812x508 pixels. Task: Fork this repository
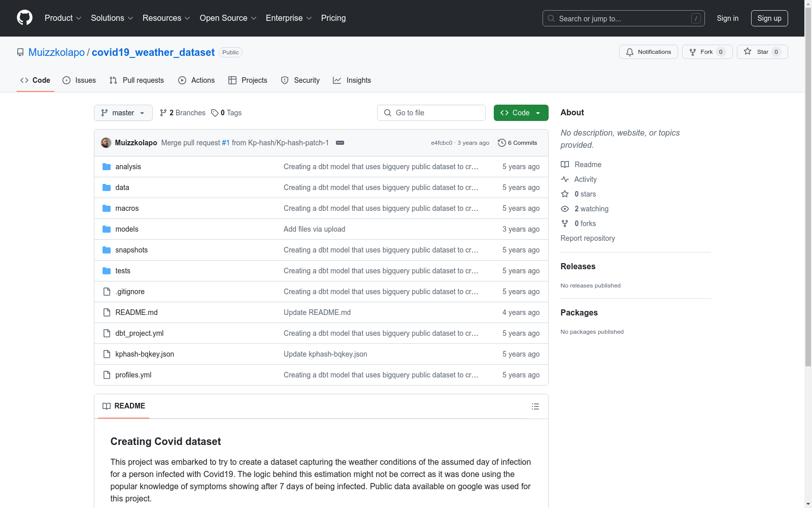tap(707, 52)
